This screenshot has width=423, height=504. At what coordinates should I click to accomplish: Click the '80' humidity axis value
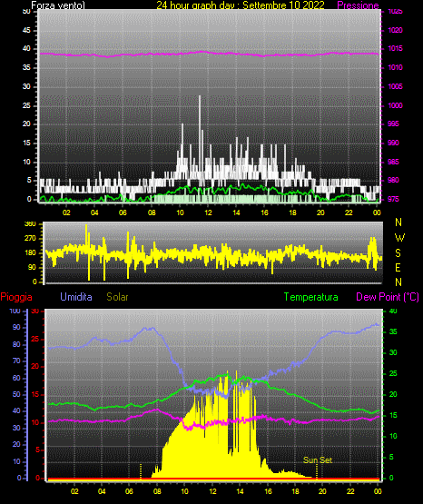(x=16, y=344)
